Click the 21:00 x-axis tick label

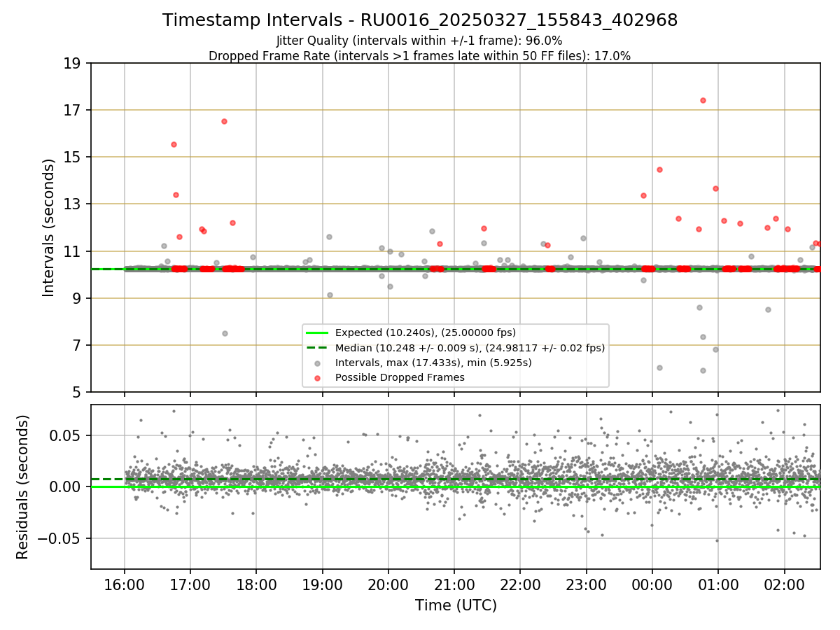click(454, 584)
